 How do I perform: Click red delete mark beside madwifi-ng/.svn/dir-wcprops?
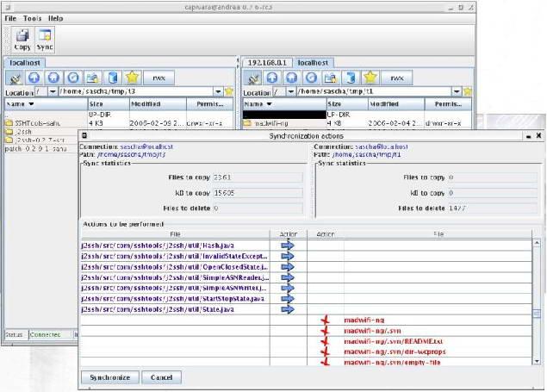[x=325, y=352]
